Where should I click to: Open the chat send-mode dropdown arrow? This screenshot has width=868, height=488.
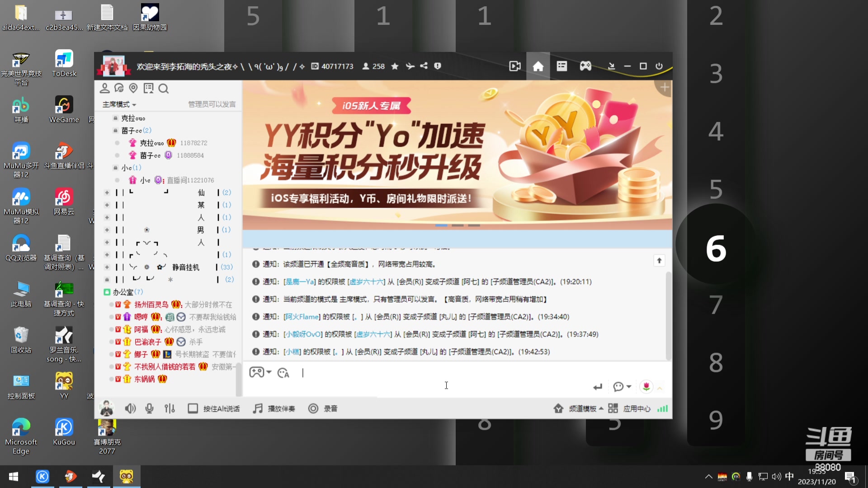(628, 387)
